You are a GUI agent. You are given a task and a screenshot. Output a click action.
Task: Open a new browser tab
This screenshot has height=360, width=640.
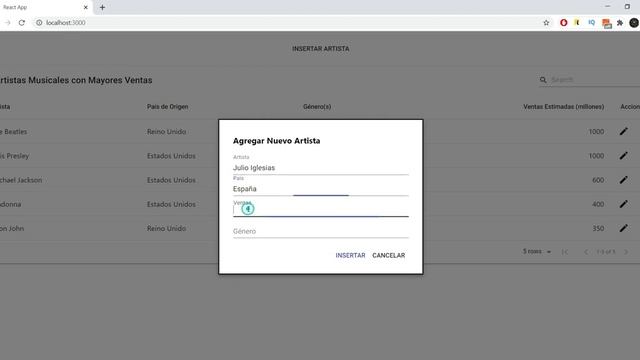(102, 7)
